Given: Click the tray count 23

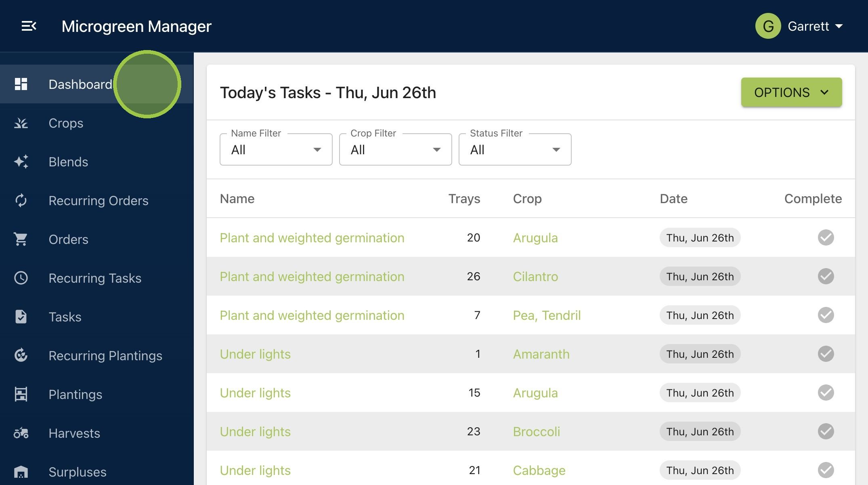Looking at the screenshot, I should 474,431.
